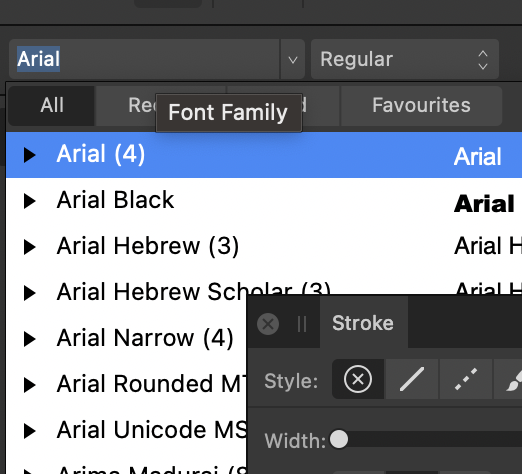
Task: Select the All fonts tab
Action: coord(52,105)
